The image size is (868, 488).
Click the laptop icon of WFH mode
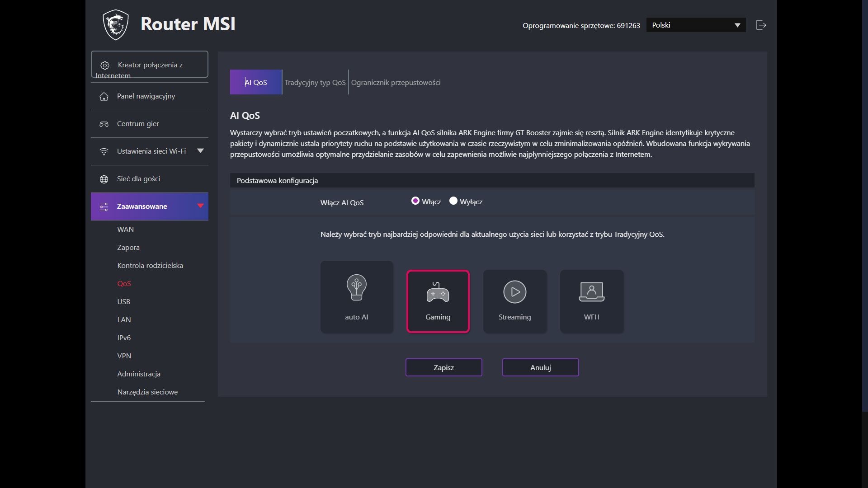(592, 292)
